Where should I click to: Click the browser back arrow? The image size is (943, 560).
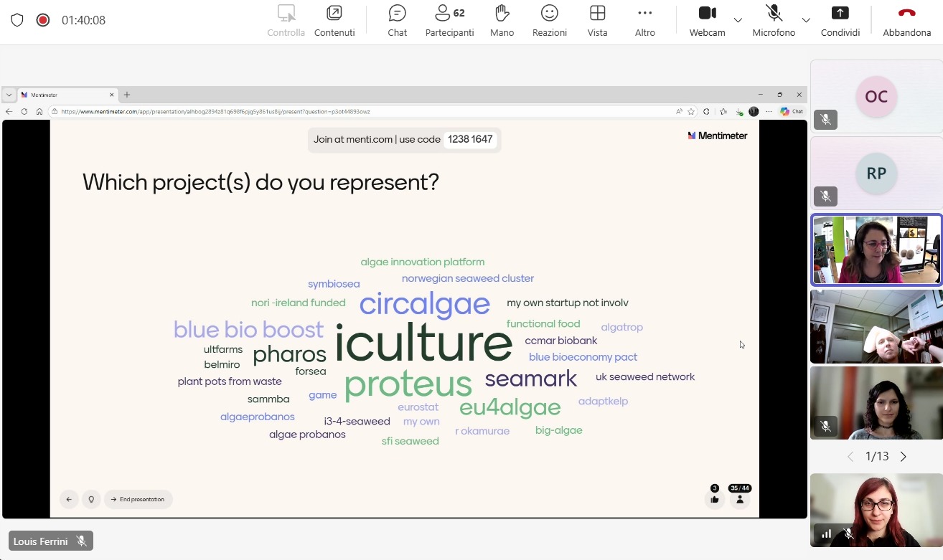click(9, 112)
